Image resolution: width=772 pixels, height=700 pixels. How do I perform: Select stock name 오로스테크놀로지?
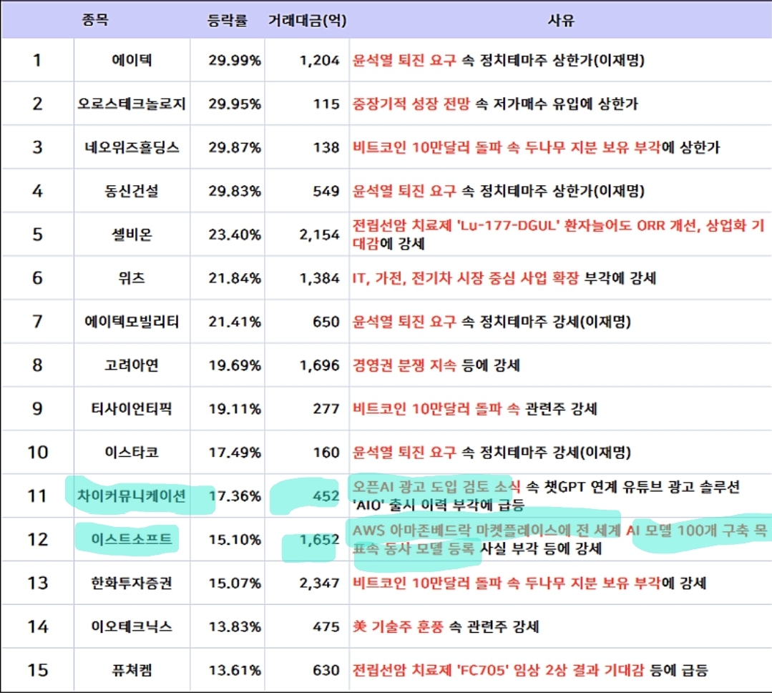(x=132, y=104)
